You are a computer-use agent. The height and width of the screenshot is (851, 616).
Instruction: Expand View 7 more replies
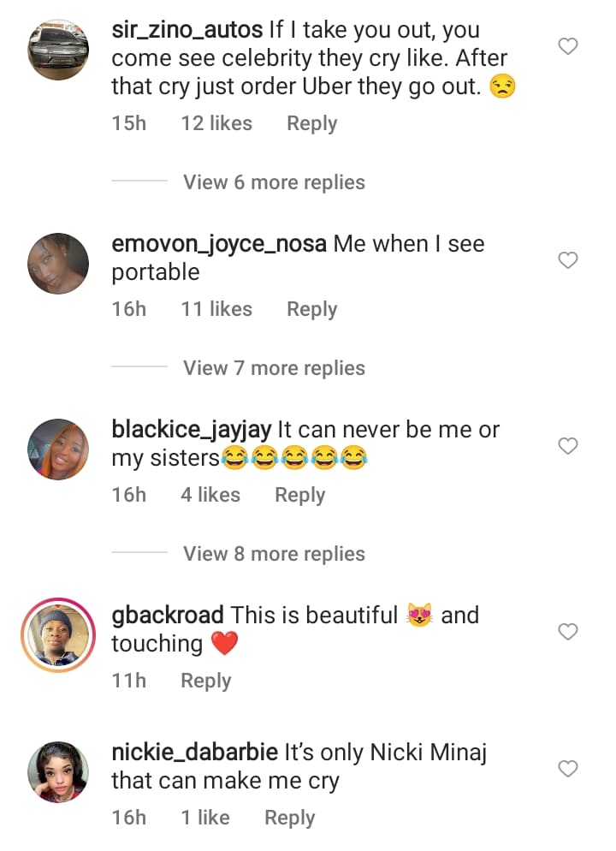pyautogui.click(x=274, y=368)
